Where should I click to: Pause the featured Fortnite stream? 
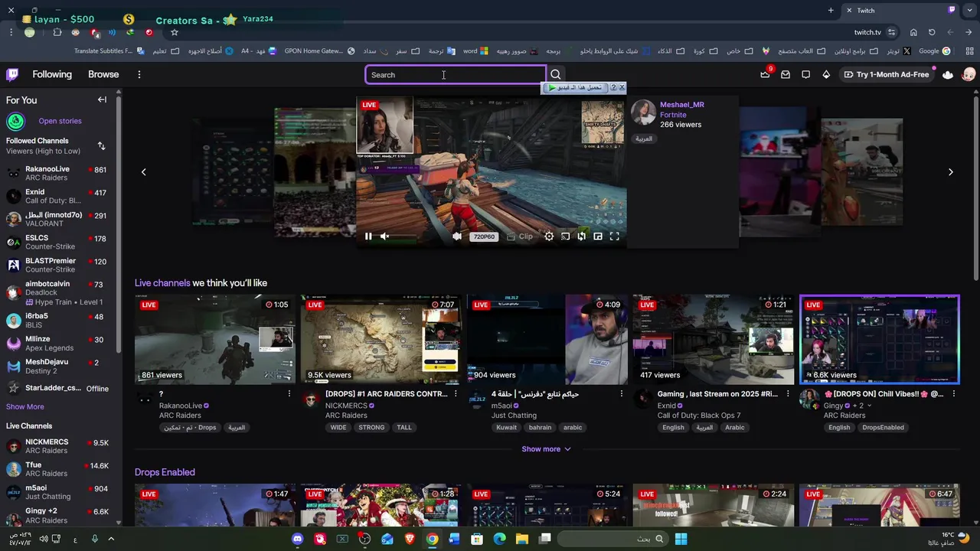(x=368, y=236)
